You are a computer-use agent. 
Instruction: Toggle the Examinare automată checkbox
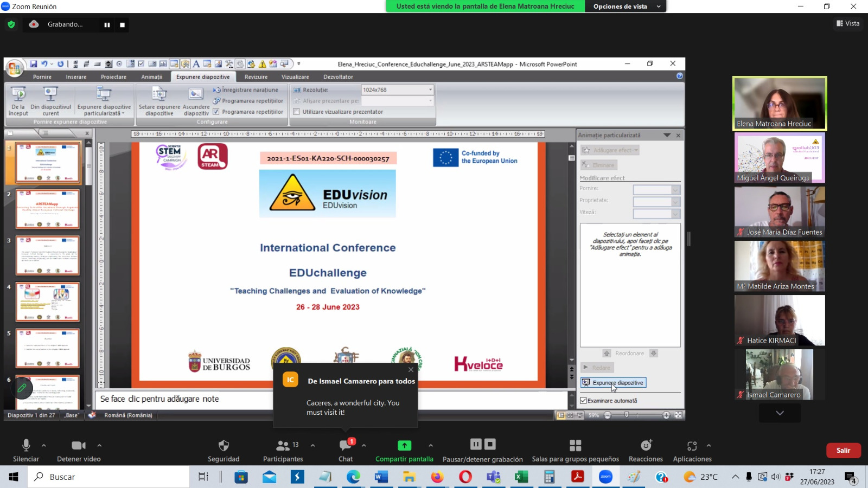click(584, 401)
